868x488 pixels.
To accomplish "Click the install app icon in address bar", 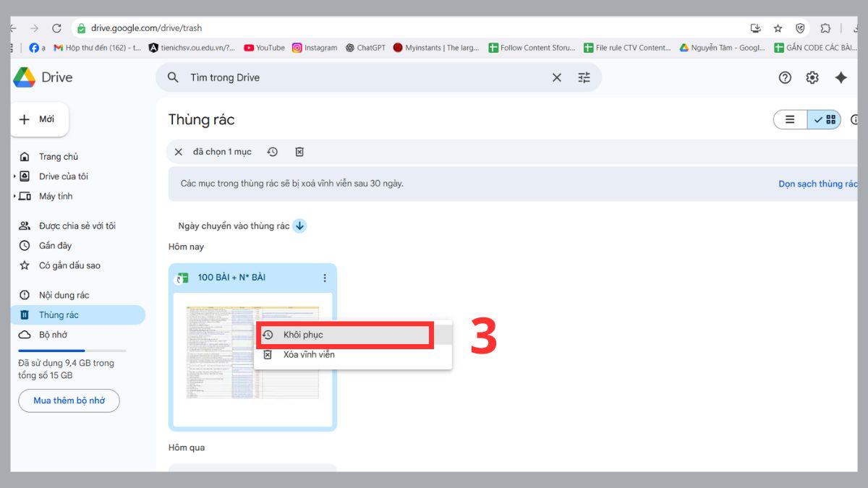I will [x=756, y=28].
